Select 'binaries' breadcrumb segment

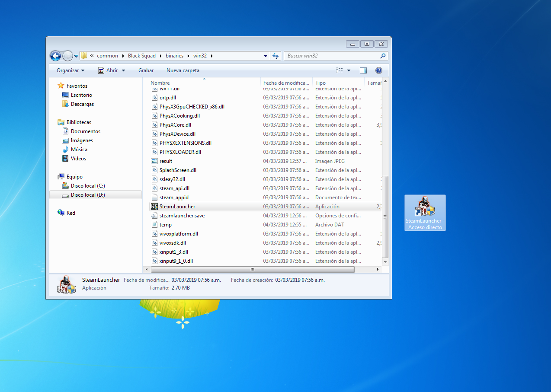174,56
